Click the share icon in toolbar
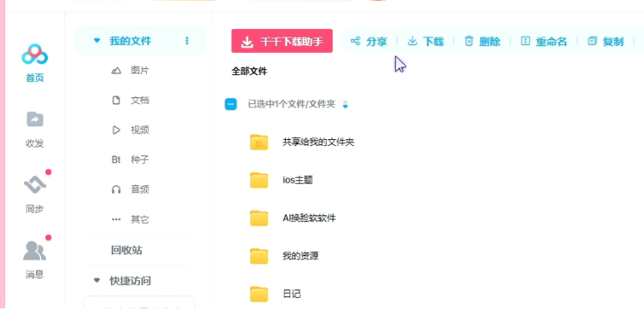Screen dimensions: 644x328 click(356, 41)
